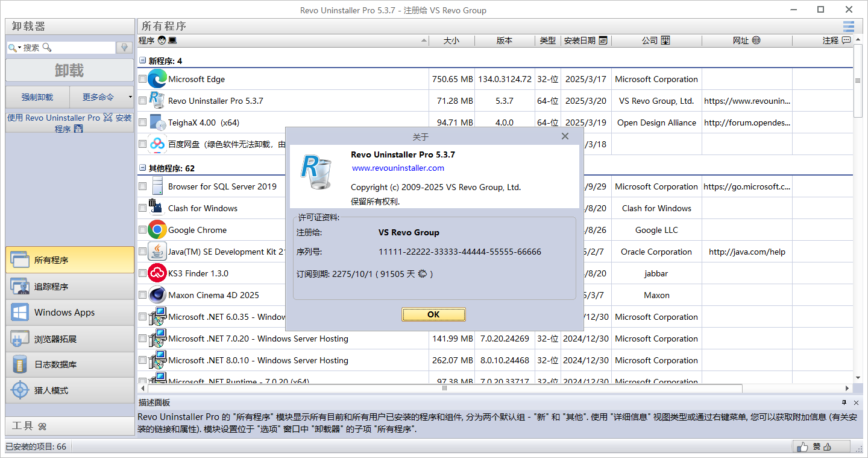The image size is (868, 458).
Task: Collapse the 新程序: 4 group
Action: (143, 61)
